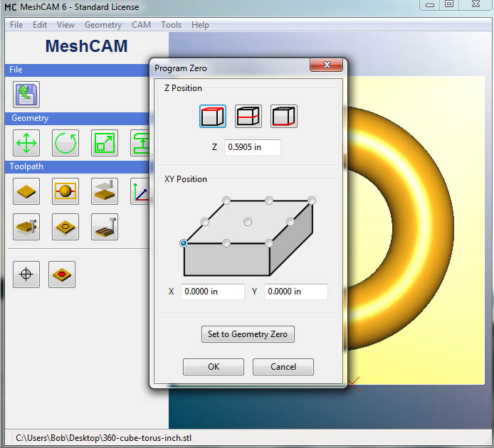Open the CAM menu

[x=141, y=25]
